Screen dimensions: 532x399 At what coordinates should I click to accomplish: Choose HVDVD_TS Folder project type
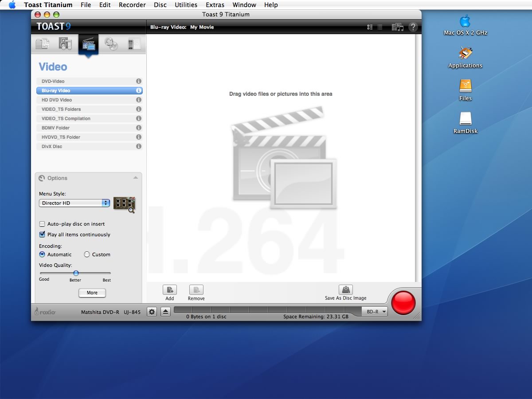tap(89, 137)
